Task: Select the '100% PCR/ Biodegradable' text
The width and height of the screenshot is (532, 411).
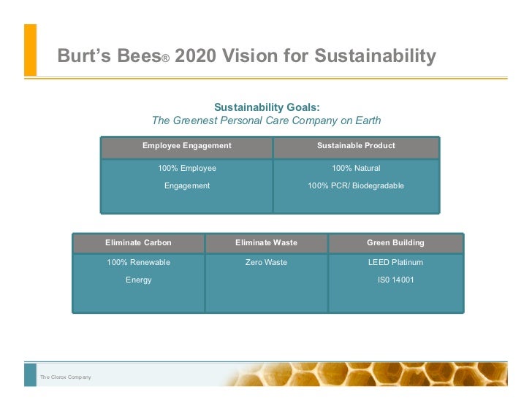Action: (356, 186)
